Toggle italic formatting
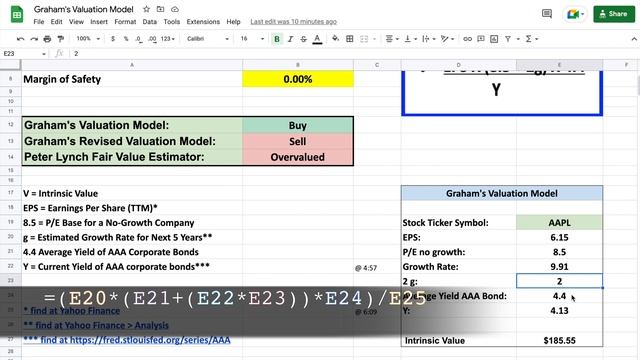 290,39
